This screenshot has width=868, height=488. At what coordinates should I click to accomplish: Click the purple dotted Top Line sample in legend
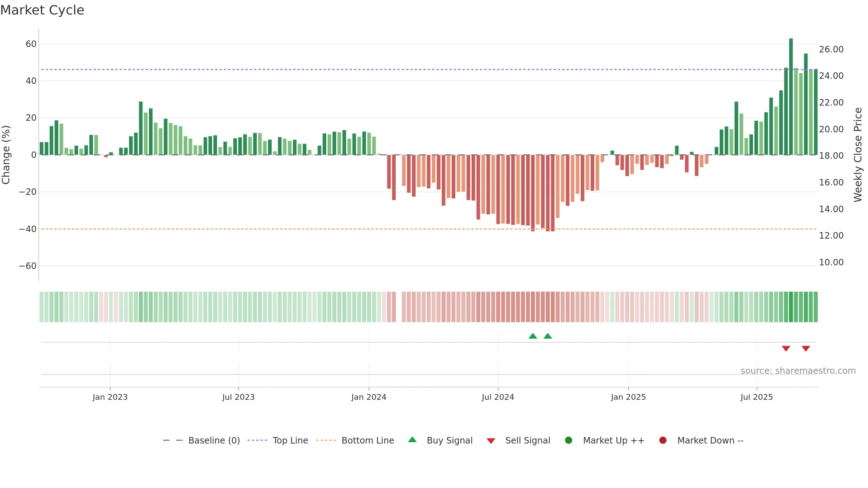257,440
